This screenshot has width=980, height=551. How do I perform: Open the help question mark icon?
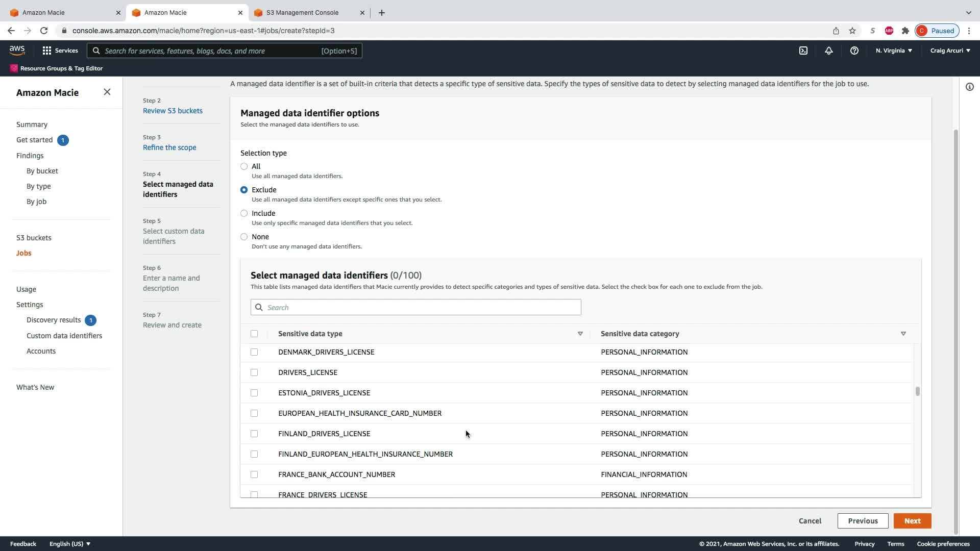(x=854, y=51)
